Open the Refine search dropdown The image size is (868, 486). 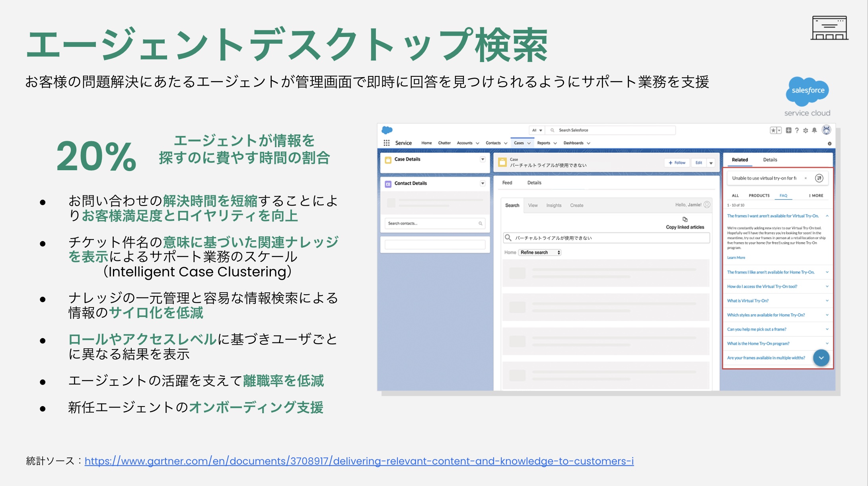540,253
